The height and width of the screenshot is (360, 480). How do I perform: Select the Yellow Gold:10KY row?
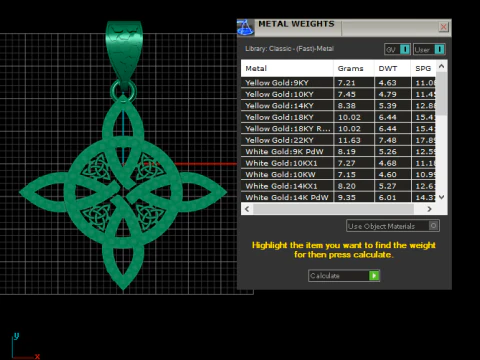click(x=338, y=94)
